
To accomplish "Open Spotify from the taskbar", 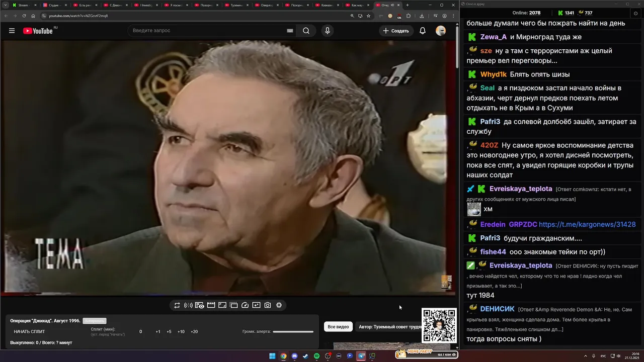I will point(316,356).
